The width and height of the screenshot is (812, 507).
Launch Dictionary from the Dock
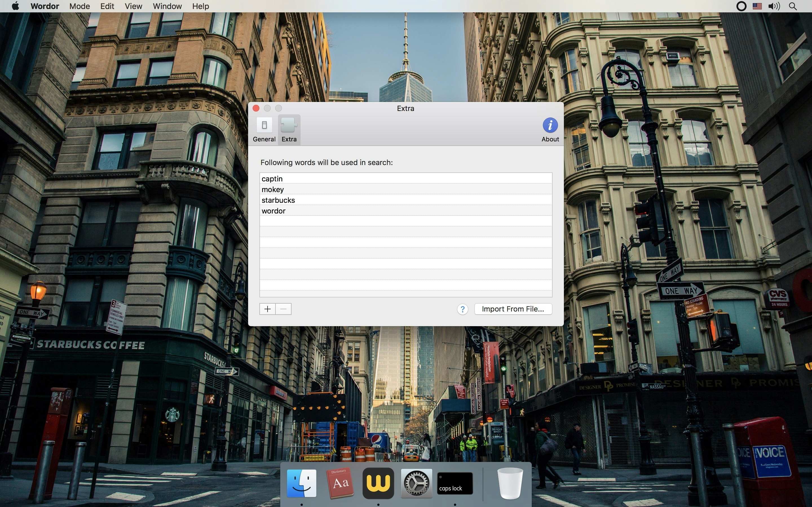click(x=340, y=483)
